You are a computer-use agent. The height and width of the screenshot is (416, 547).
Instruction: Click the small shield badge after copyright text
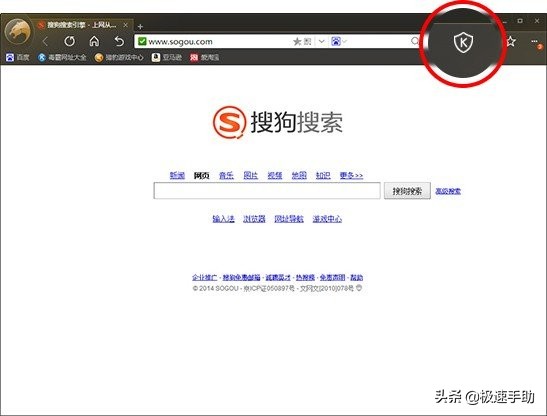[359, 288]
